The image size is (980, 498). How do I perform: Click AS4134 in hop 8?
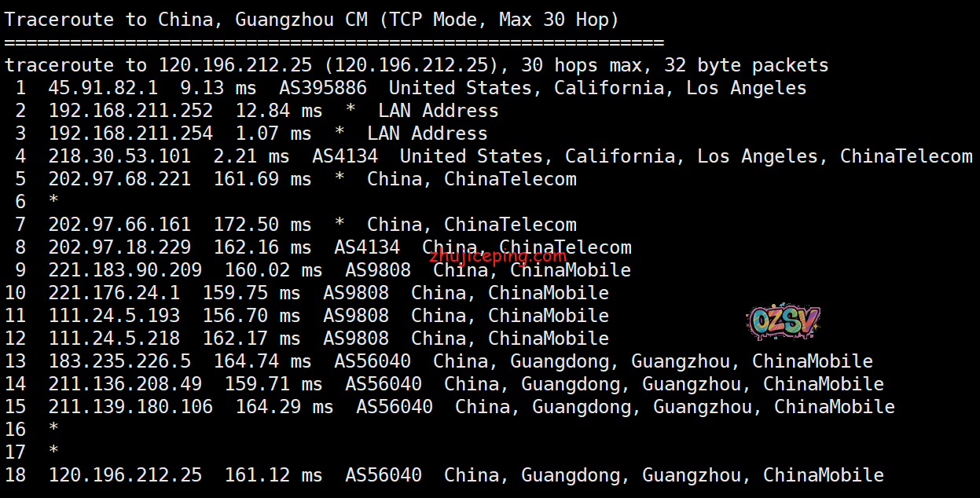point(366,247)
